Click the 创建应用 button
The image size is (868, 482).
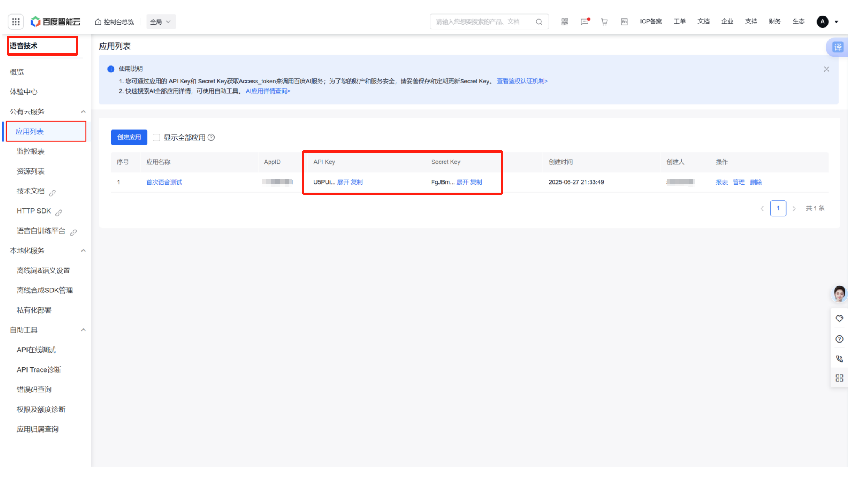[x=129, y=137]
